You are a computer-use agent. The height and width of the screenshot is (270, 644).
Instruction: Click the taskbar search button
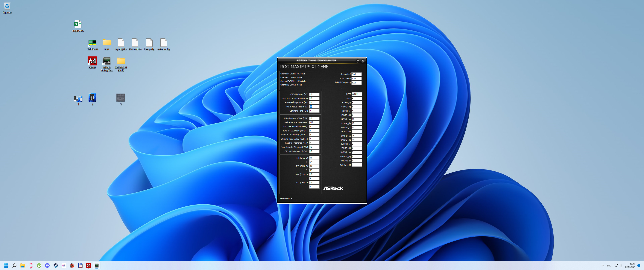coord(14,265)
